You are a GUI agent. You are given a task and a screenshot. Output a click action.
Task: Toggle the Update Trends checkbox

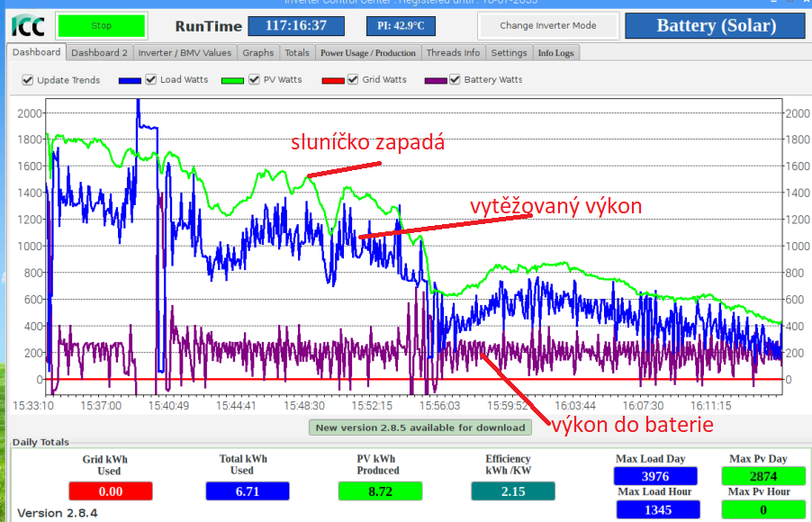(28, 80)
